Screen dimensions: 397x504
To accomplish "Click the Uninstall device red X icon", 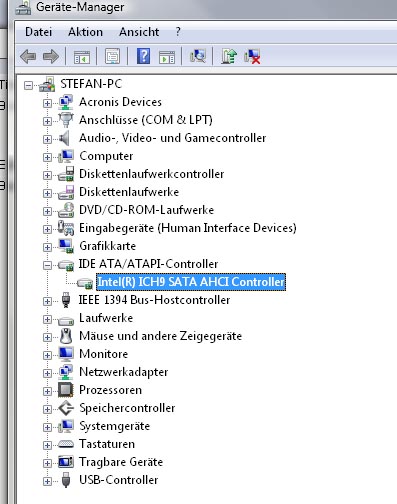I will coord(252,56).
